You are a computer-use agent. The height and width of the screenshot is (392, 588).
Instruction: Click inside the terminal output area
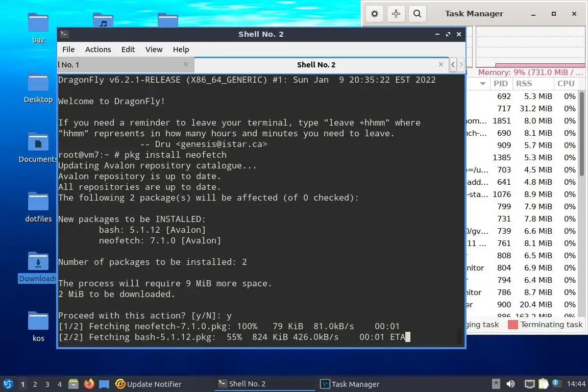pyautogui.click(x=261, y=210)
